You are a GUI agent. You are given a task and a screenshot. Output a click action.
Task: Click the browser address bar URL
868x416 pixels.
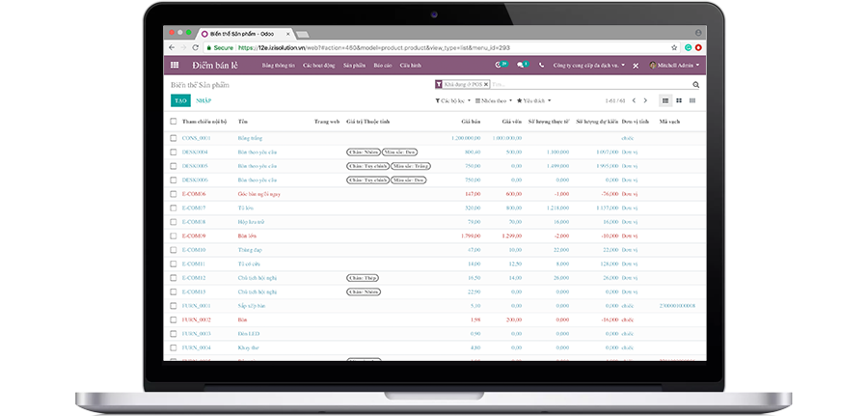coord(386,46)
